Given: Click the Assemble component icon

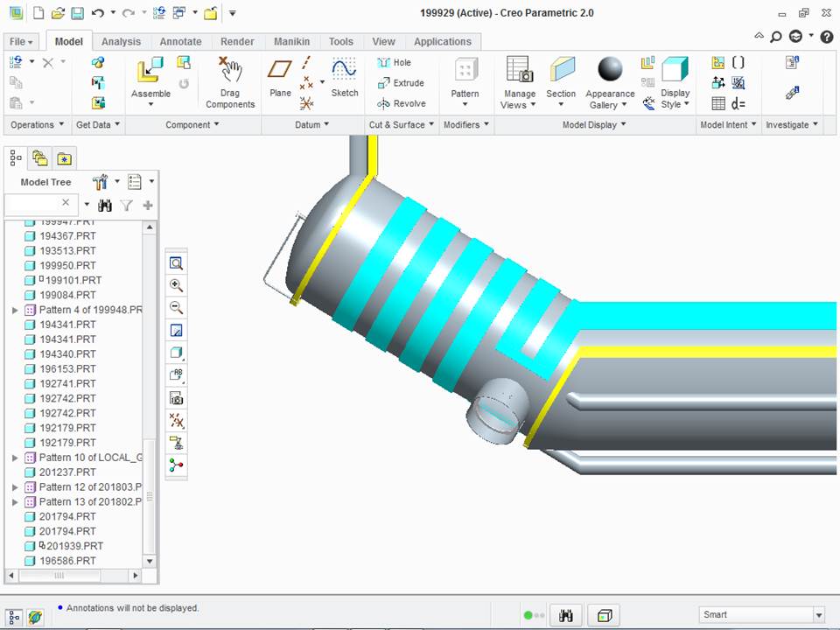Looking at the screenshot, I should (150, 70).
